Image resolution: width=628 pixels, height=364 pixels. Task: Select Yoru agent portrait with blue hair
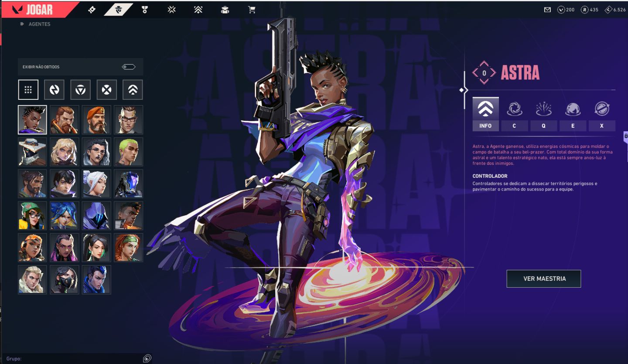point(96,280)
